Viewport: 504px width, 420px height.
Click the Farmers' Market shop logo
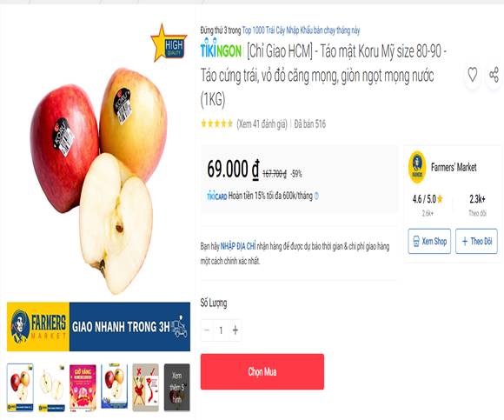tap(417, 167)
